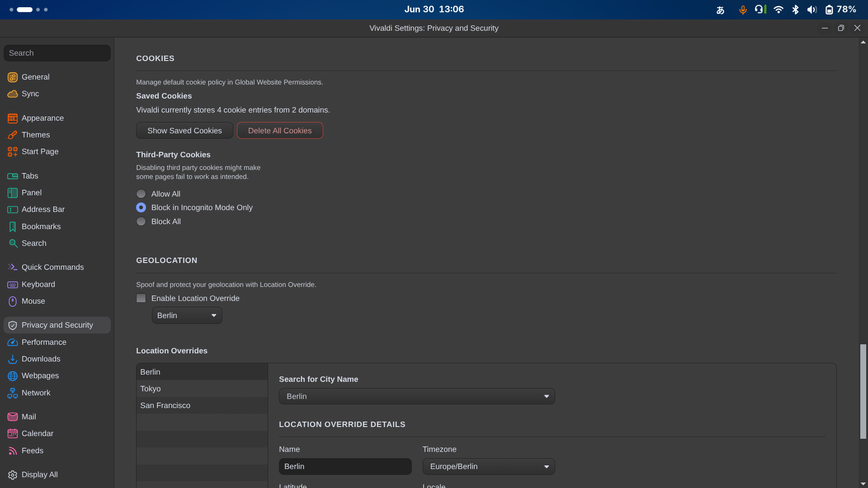868x488 pixels.
Task: Click the Network icon in sidebar
Action: tap(13, 393)
